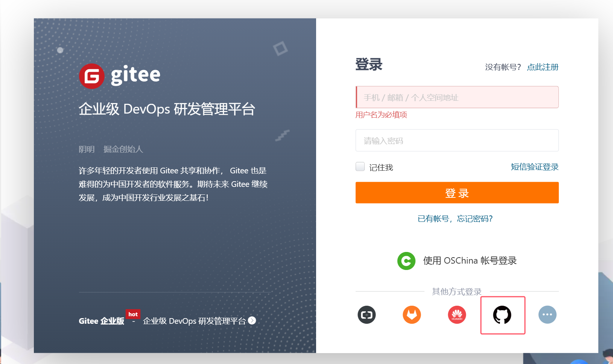The width and height of the screenshot is (613, 364).
Task: Click the 阴明 掘金创始人 attribution text
Action: (111, 149)
